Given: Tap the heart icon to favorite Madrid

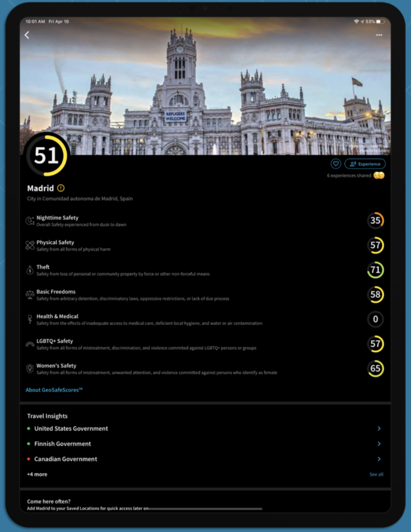Looking at the screenshot, I should pyautogui.click(x=336, y=164).
